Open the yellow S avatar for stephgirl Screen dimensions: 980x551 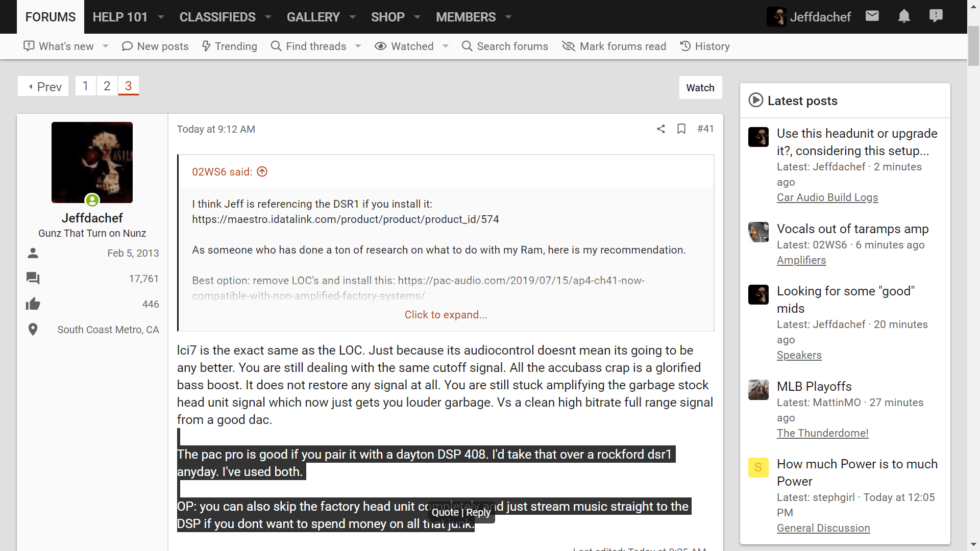coord(758,467)
